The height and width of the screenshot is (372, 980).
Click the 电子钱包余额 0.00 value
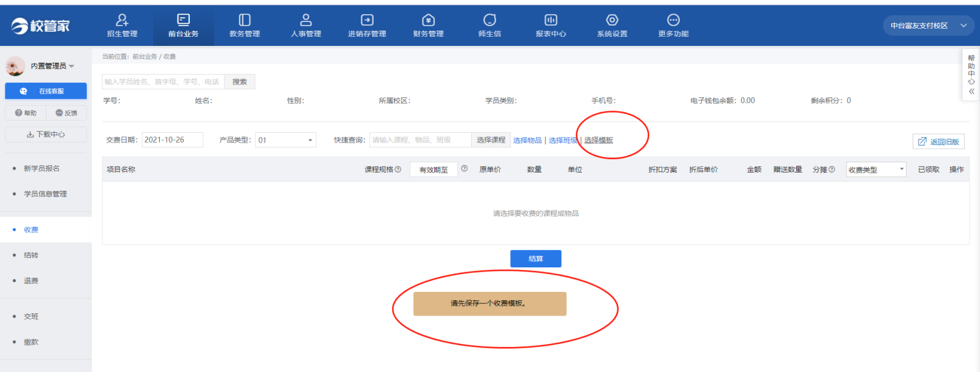click(x=747, y=100)
